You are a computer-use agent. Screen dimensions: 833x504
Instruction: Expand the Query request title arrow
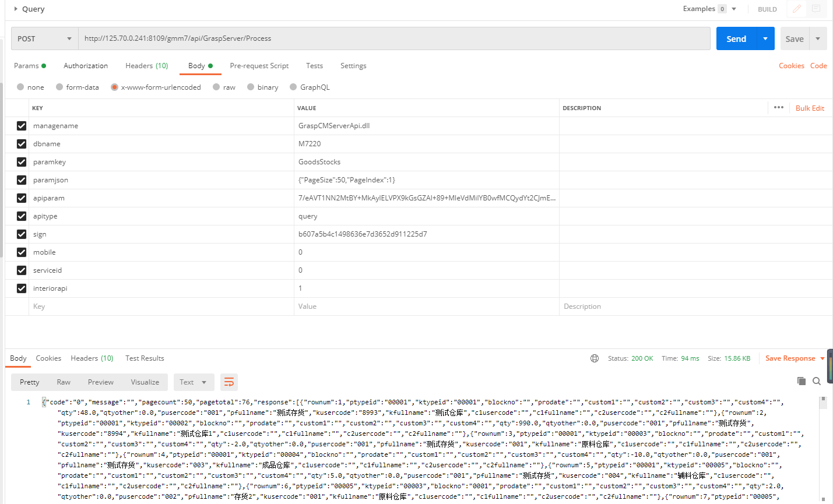click(x=16, y=9)
